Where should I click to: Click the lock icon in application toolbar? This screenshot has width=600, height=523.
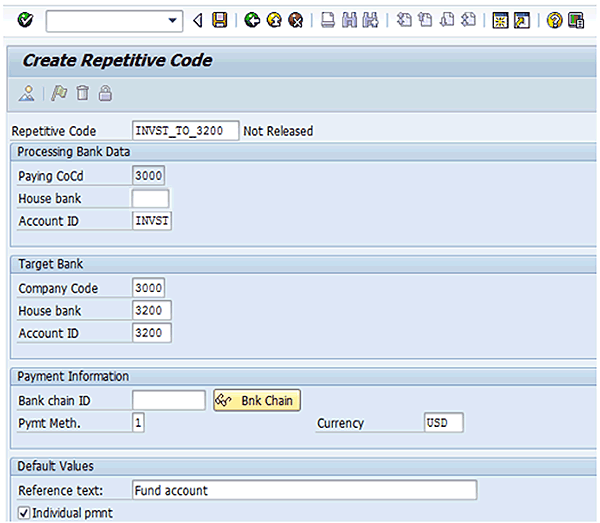[x=105, y=93]
